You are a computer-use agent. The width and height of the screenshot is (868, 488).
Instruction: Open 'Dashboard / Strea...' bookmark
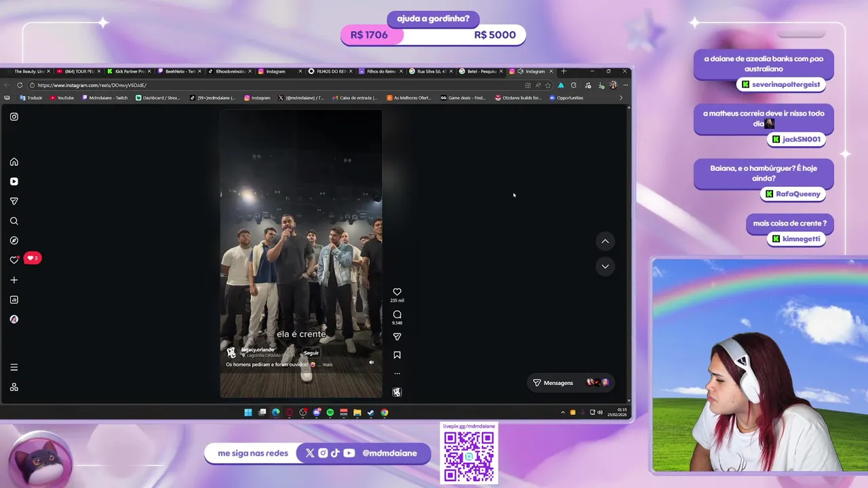[158, 98]
